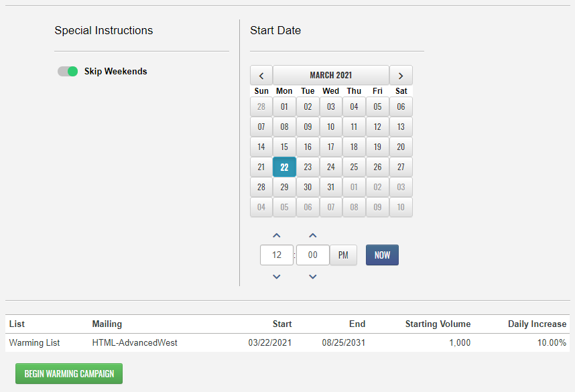This screenshot has width=575, height=392.
Task: Increase the hour with up arrow
Action: [x=277, y=235]
